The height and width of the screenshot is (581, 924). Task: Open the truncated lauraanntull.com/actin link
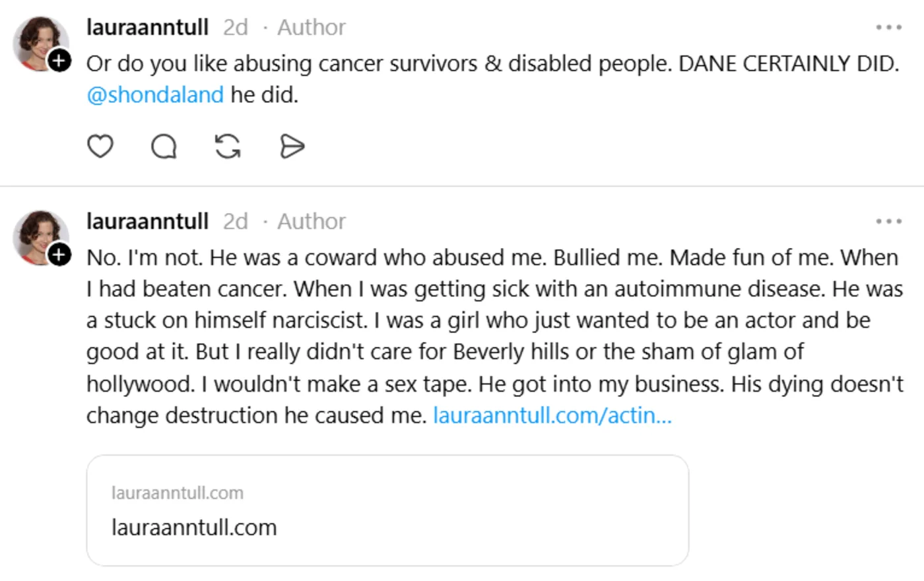point(552,415)
